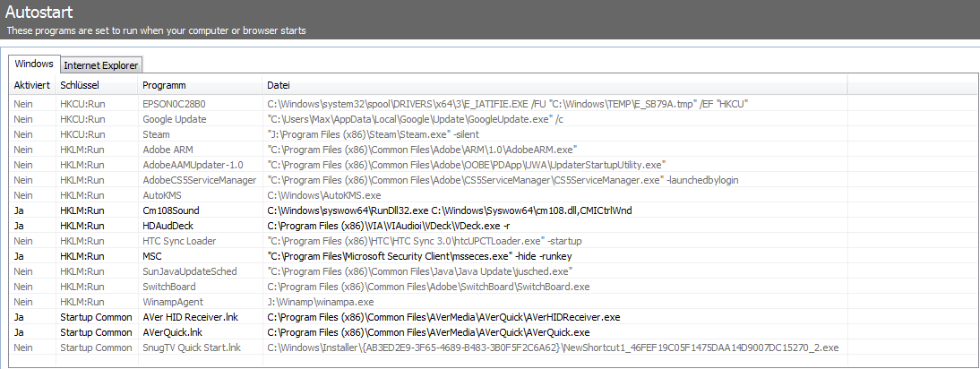The width and height of the screenshot is (980, 369).
Task: Select the AutoKMS program entry
Action: pyautogui.click(x=162, y=195)
